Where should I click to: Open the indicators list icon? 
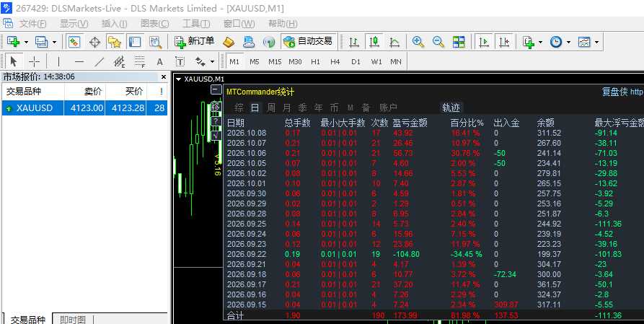coord(529,42)
